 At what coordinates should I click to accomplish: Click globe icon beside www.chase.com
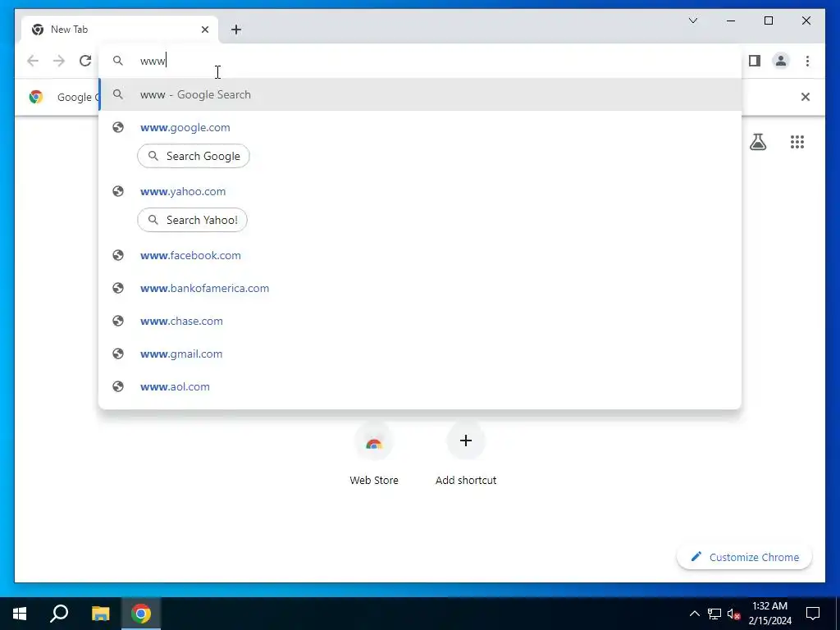118,321
